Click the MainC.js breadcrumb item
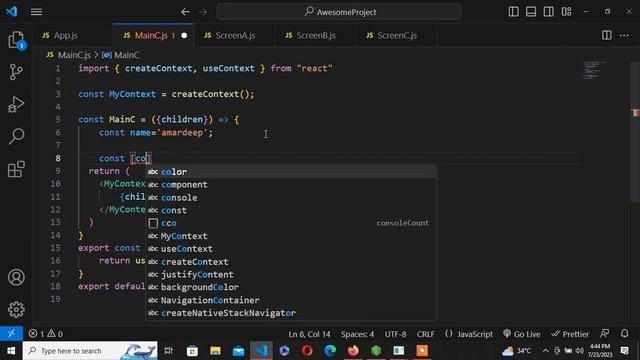 68,55
